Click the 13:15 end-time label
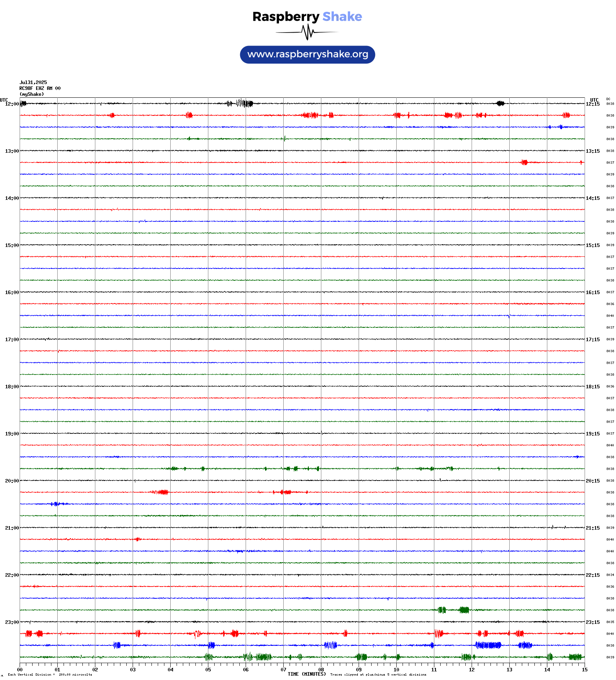This screenshot has width=616, height=680. 593,151
